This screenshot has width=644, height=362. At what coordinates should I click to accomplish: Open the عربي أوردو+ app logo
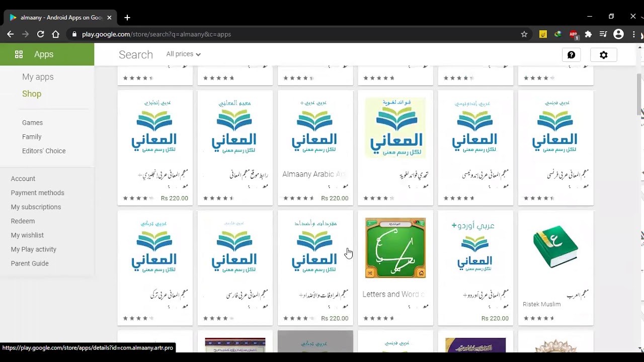[475, 248]
